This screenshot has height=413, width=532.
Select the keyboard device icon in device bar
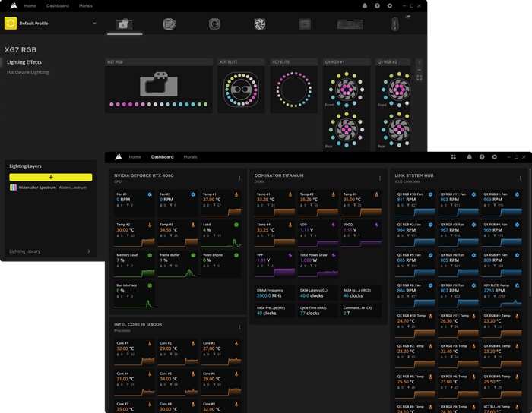pos(350,24)
